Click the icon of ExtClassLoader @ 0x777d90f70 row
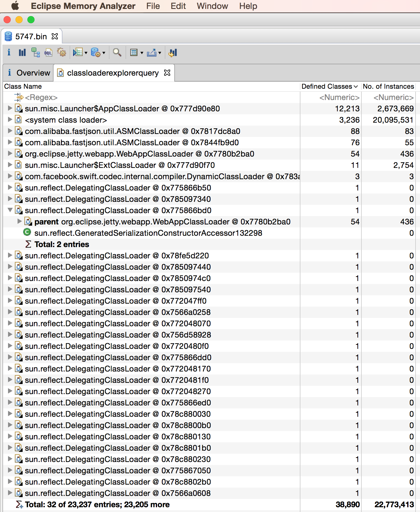 [x=19, y=165]
